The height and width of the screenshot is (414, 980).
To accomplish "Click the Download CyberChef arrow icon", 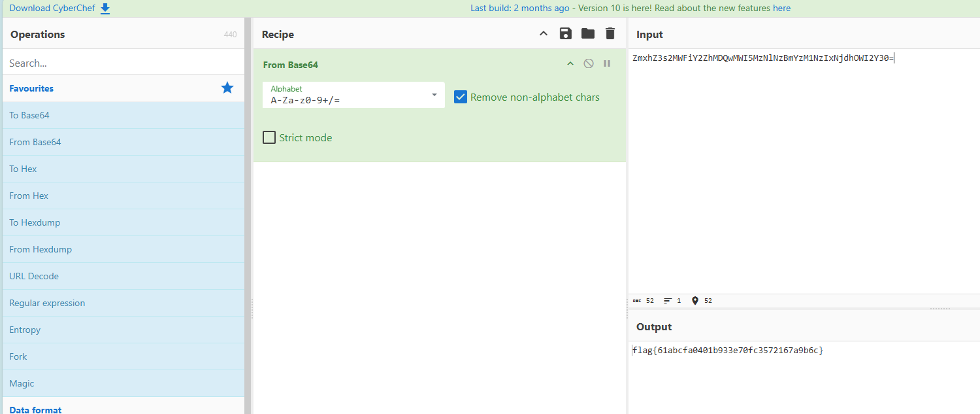I will point(105,9).
